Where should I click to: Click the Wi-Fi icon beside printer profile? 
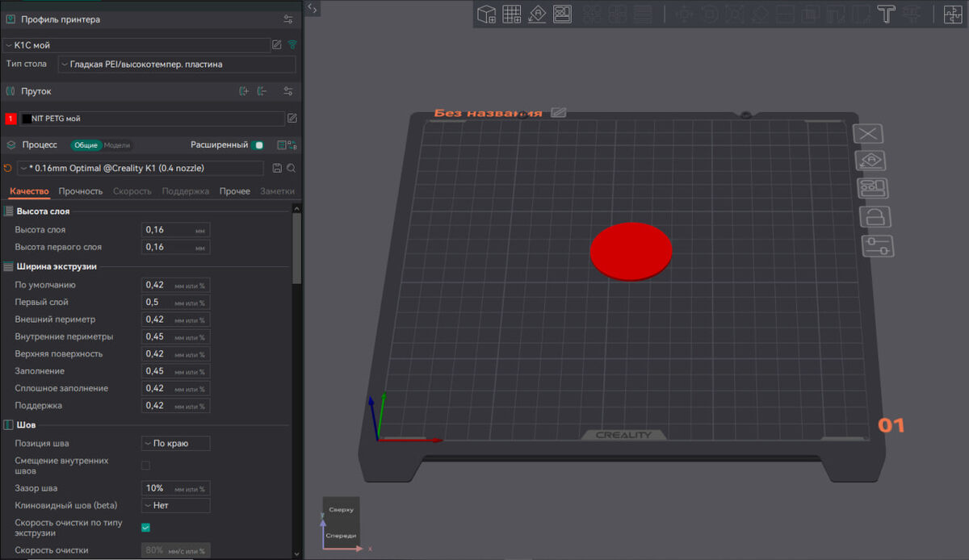(292, 45)
